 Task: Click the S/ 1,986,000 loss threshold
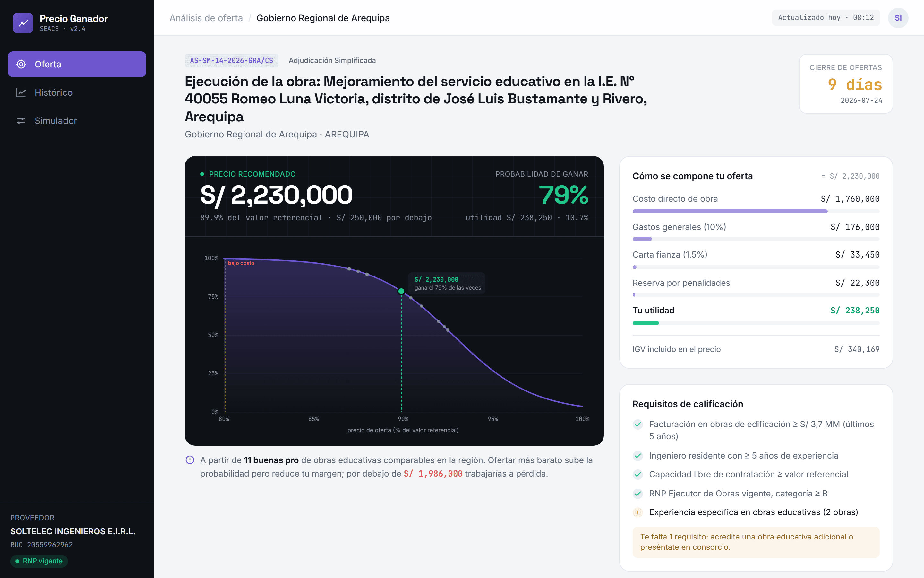[433, 474]
